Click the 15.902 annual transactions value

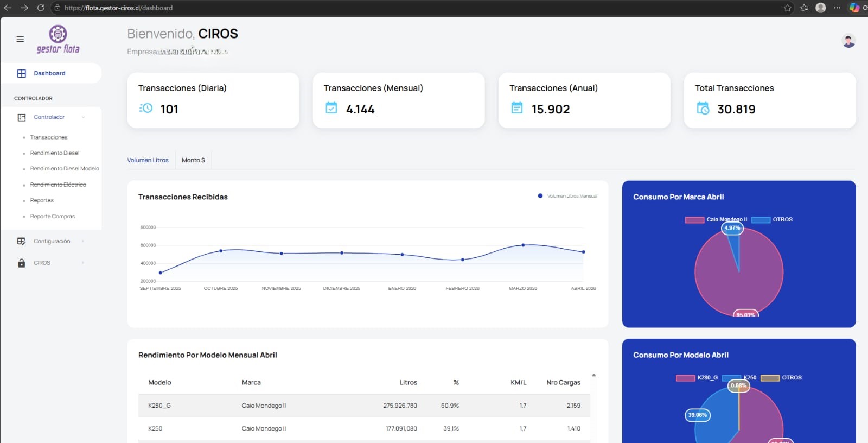551,109
